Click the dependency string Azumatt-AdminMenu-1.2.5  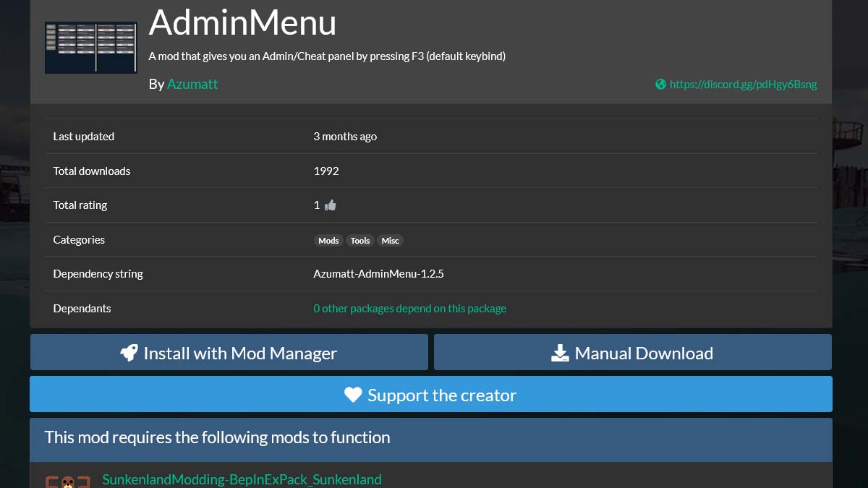pos(378,273)
